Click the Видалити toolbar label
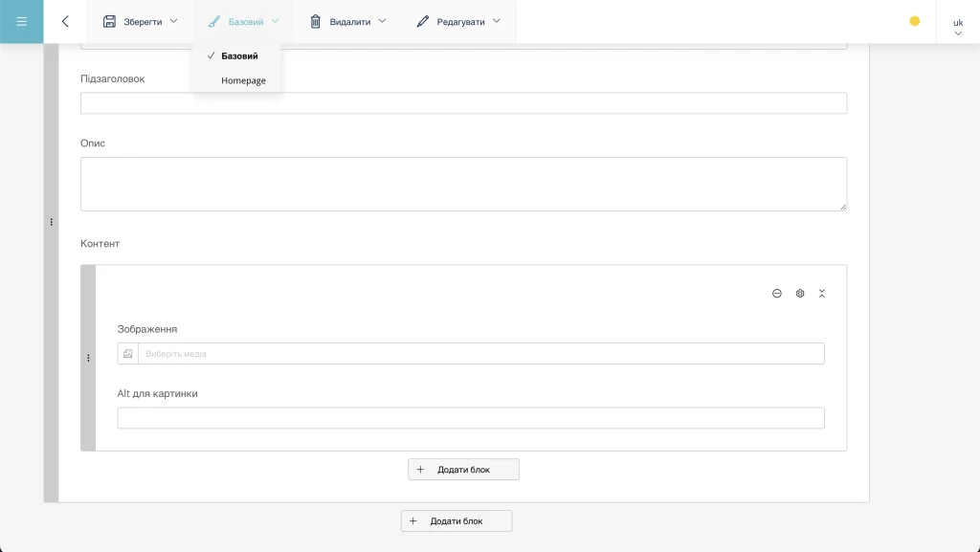This screenshot has width=980, height=552. [x=350, y=22]
